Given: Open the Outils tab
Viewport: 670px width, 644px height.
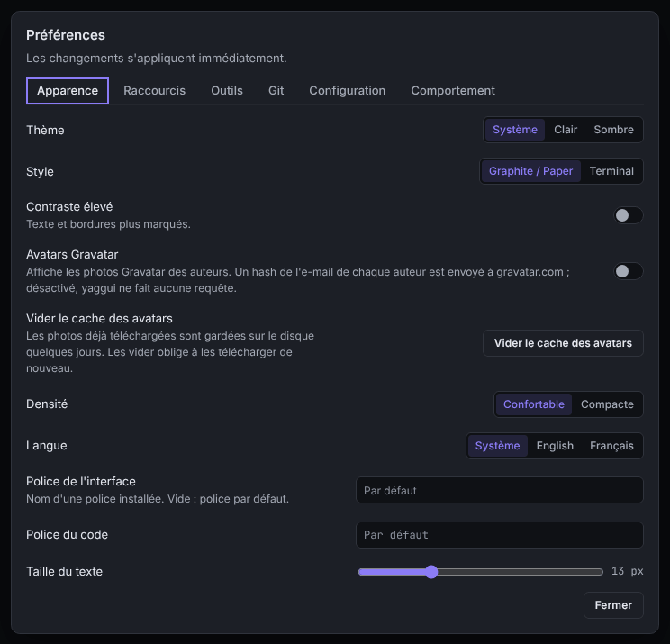Looking at the screenshot, I should [227, 91].
